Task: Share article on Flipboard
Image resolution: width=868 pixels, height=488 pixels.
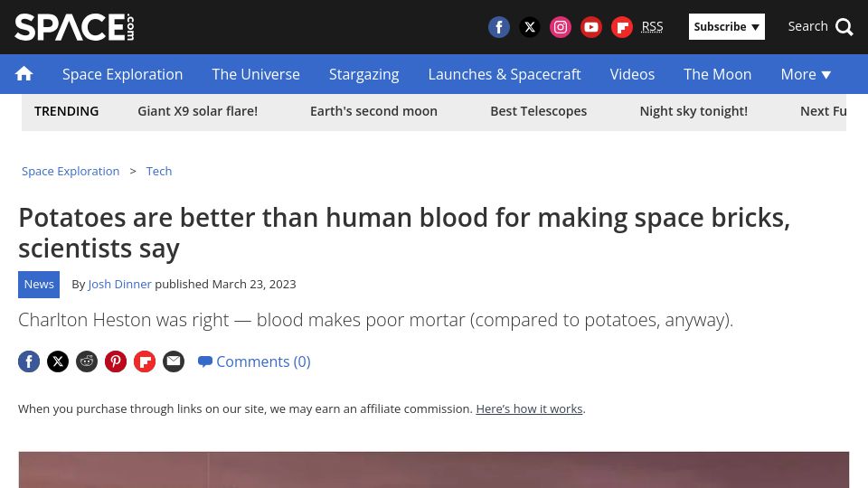Action: 145,361
